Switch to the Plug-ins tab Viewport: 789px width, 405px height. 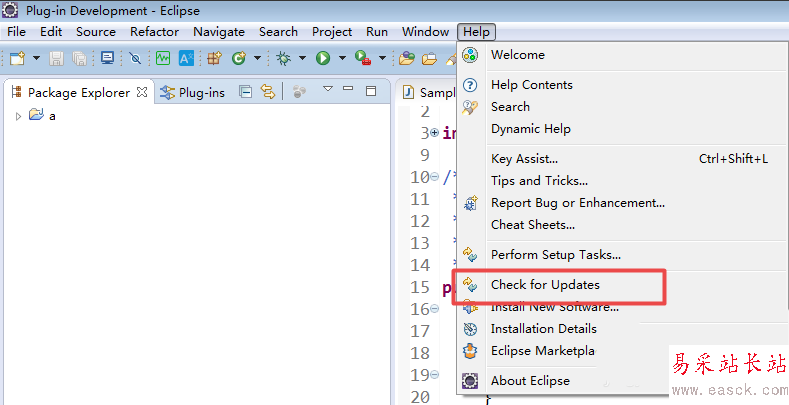click(192, 93)
